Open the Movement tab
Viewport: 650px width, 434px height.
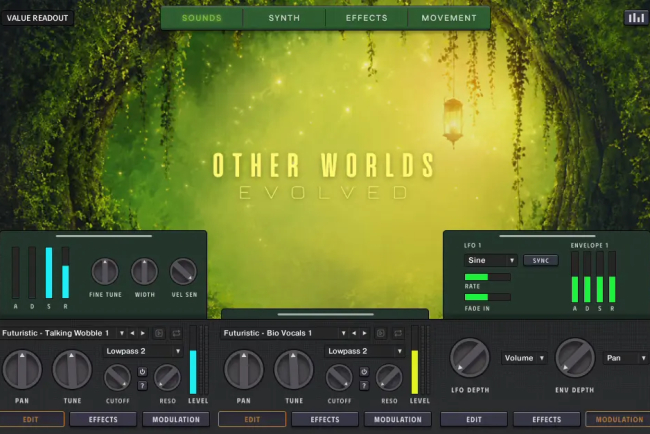pyautogui.click(x=449, y=18)
